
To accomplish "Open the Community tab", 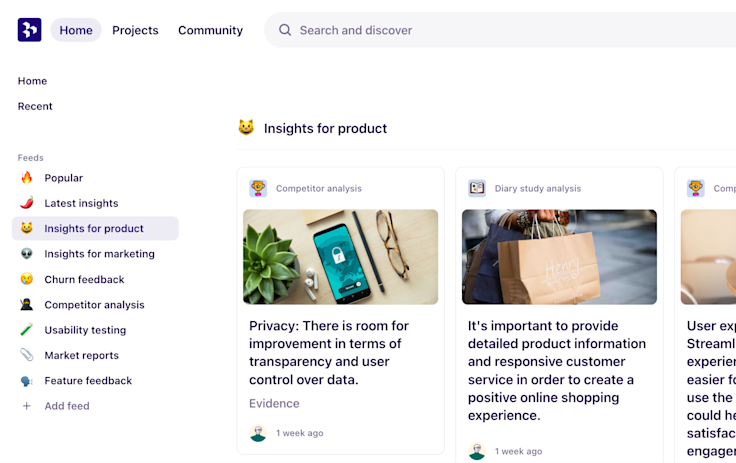I will coord(210,30).
